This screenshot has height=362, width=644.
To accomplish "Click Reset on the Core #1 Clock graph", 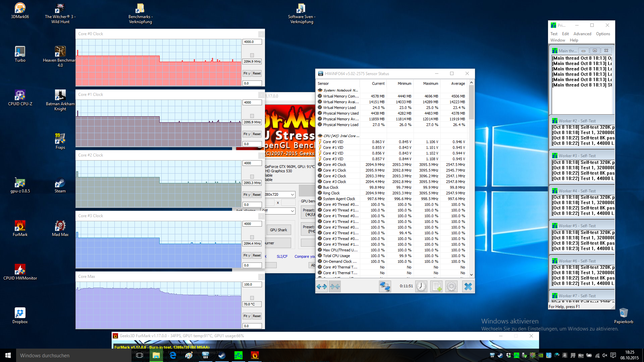I will pos(257,134).
